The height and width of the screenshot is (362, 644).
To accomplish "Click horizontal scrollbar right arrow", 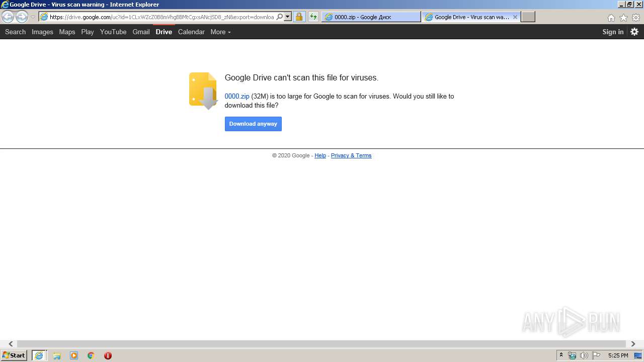I will pos(633,344).
